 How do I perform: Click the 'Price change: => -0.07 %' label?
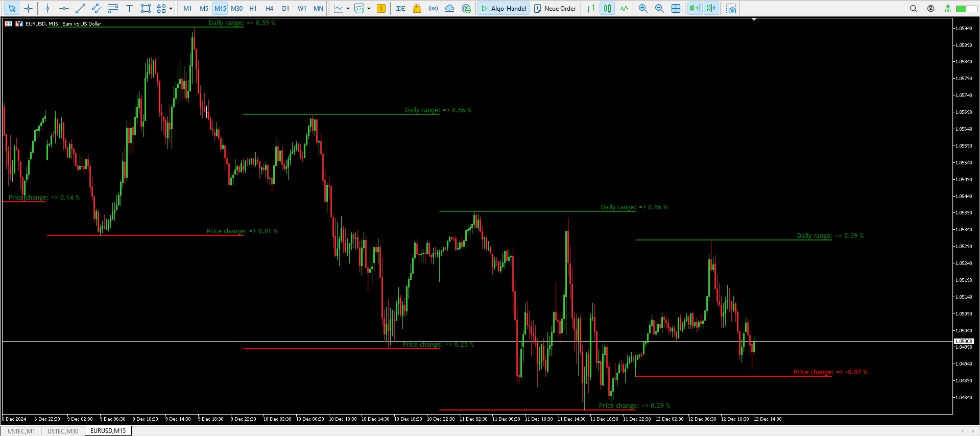point(830,372)
